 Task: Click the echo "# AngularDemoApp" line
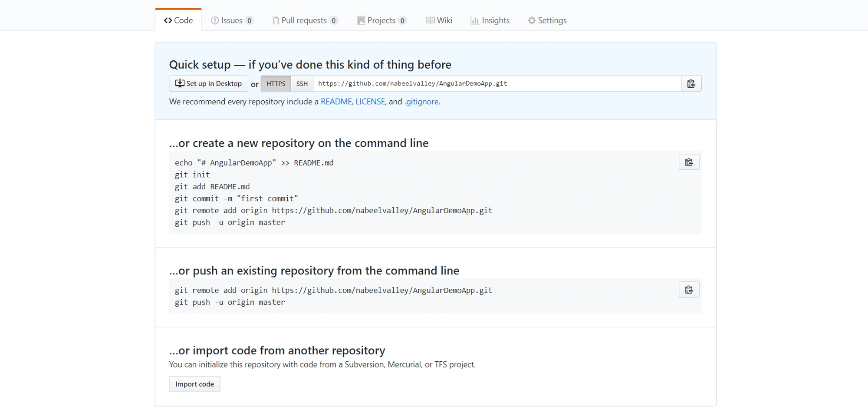(x=254, y=163)
